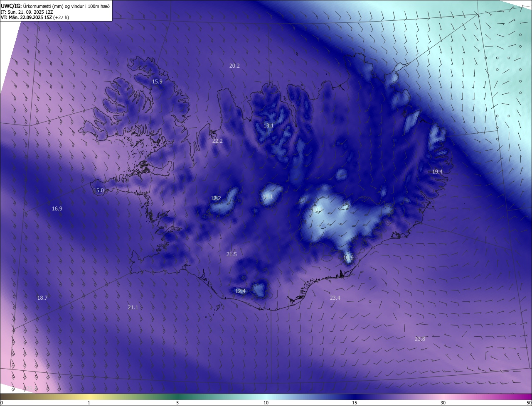Click the 18.7 value in the southwest sea
This screenshot has width=532, height=406.
pos(42,298)
